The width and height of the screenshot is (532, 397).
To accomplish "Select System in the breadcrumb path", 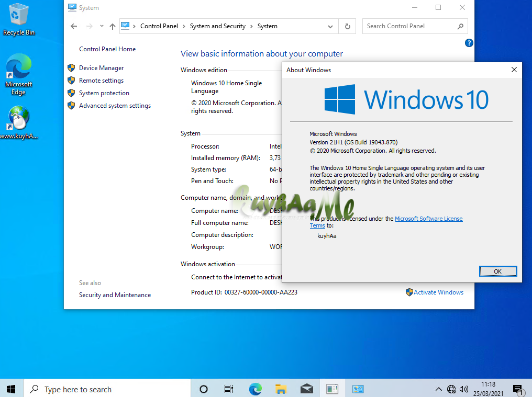I will click(x=268, y=26).
